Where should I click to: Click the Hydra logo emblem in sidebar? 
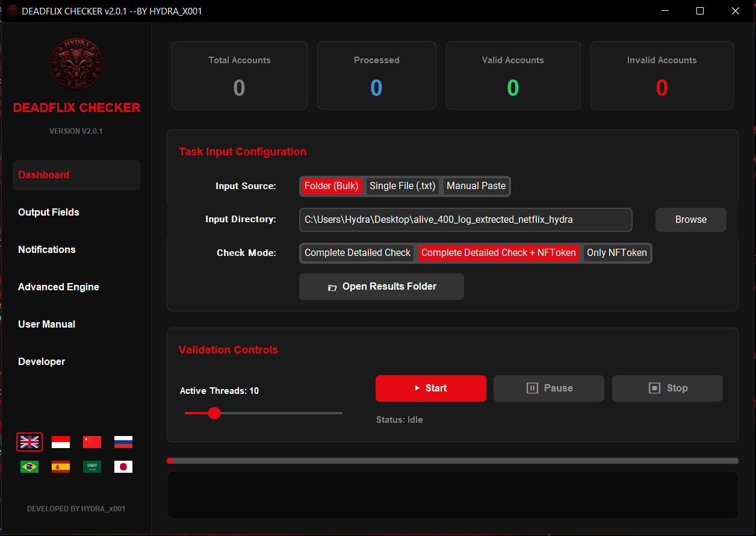(x=76, y=63)
